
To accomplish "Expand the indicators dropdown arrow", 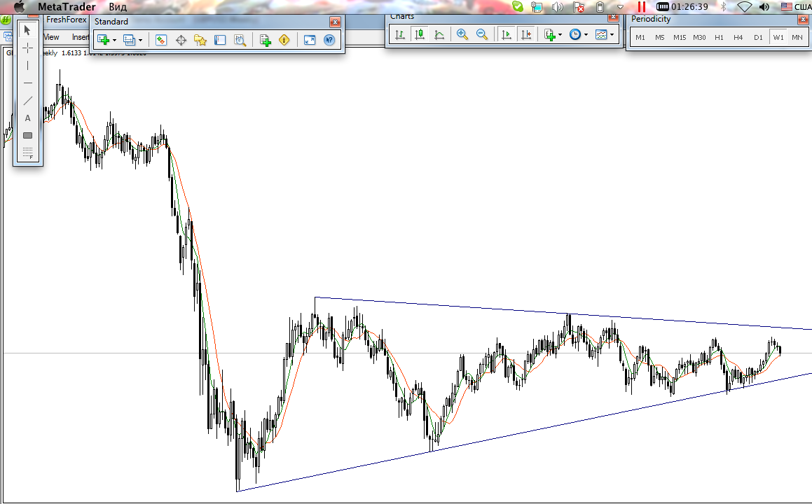I will [560, 35].
